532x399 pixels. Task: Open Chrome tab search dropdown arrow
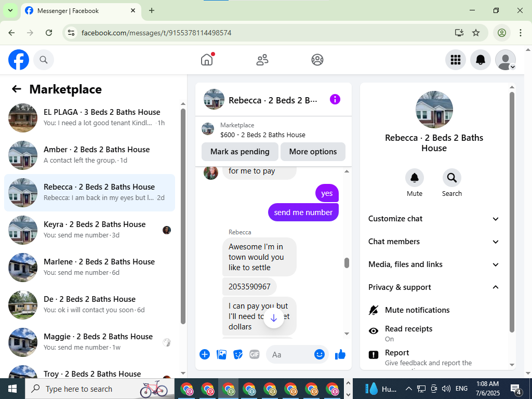coord(10,10)
